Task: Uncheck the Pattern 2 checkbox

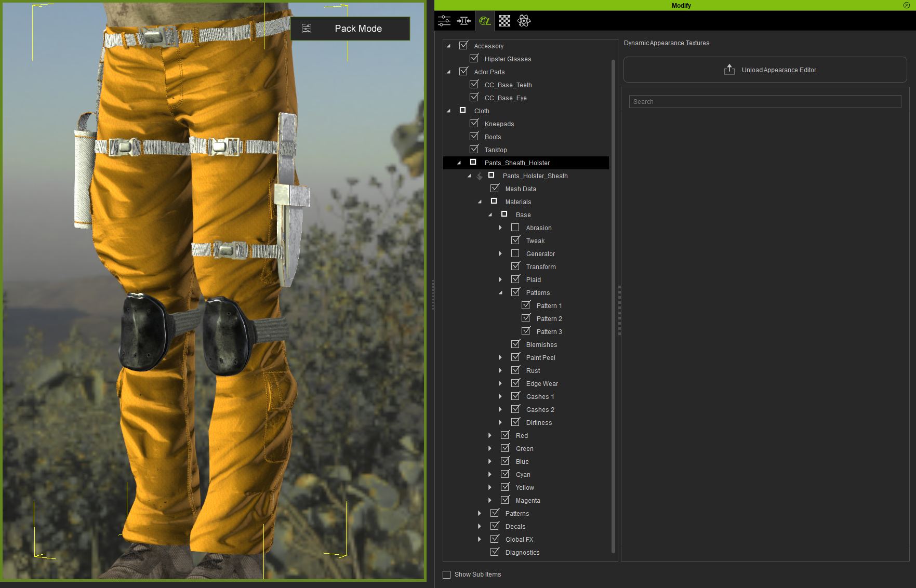Action: tap(526, 318)
